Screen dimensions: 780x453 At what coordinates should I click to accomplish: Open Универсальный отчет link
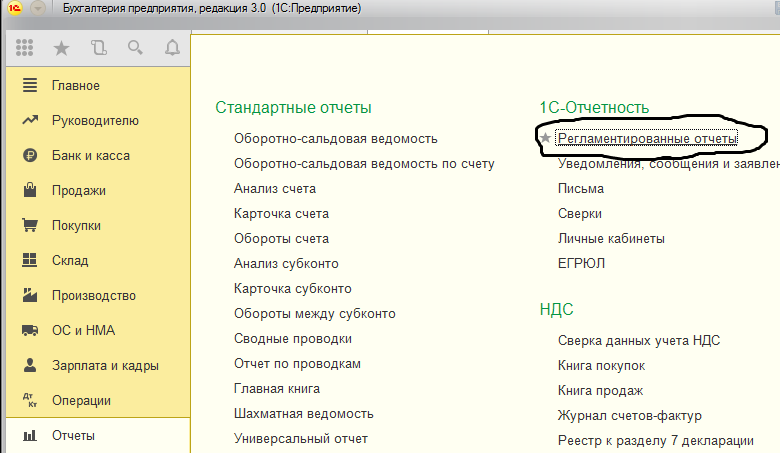301,439
